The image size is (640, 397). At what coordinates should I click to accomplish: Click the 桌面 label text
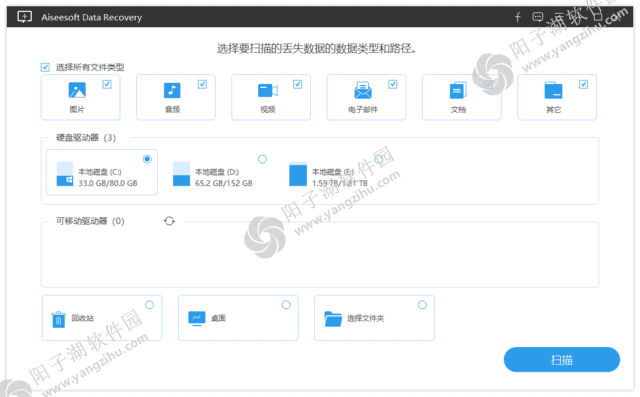218,318
